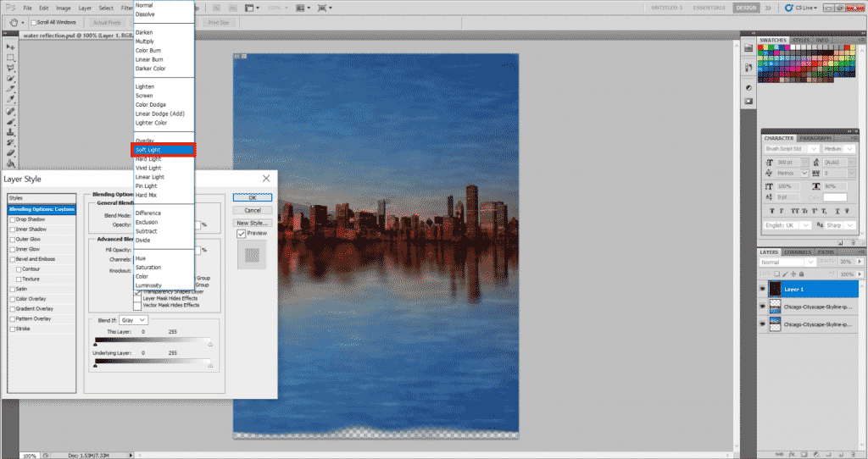Toggle Scroll All Windows checkbox

(x=34, y=23)
